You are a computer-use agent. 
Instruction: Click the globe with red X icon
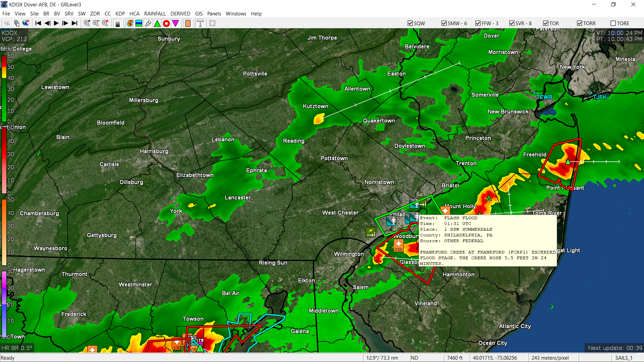click(25, 23)
